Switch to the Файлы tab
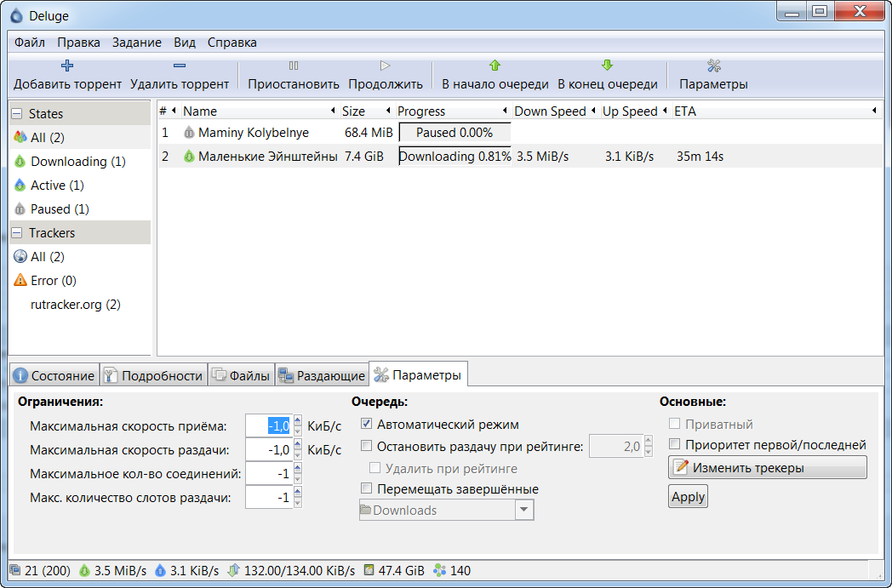Image resolution: width=892 pixels, height=588 pixels. point(241,375)
